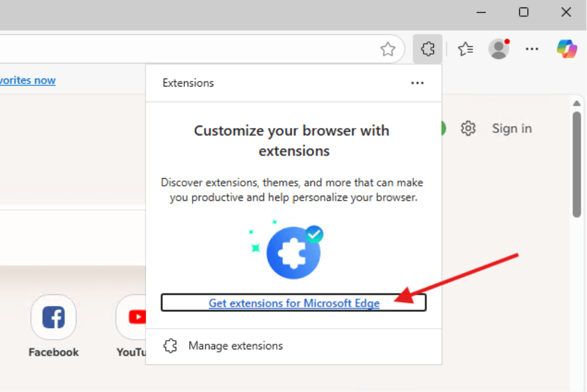Image resolution: width=587 pixels, height=392 pixels.
Task: Launch Copilot from the toolbar
Action: point(567,49)
